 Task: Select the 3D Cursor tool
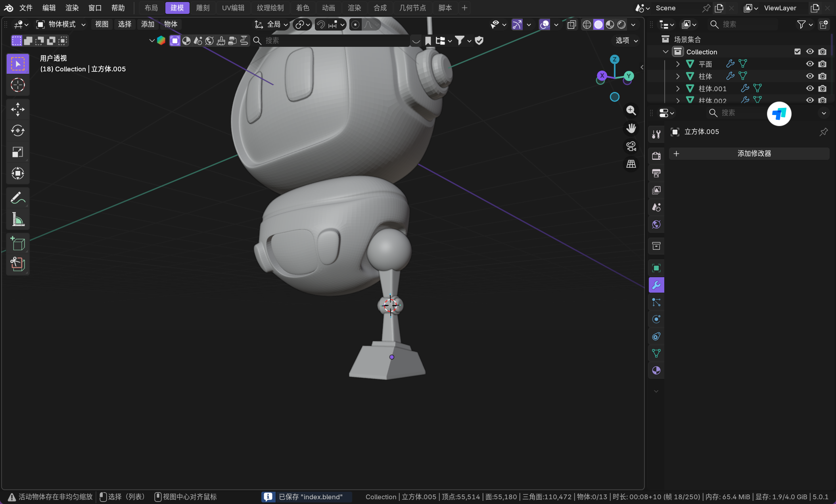point(18,85)
